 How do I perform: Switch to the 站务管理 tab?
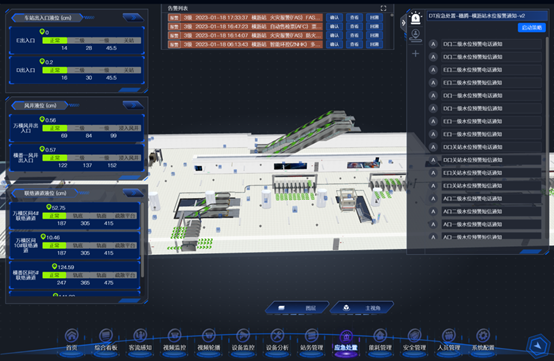[311, 340]
